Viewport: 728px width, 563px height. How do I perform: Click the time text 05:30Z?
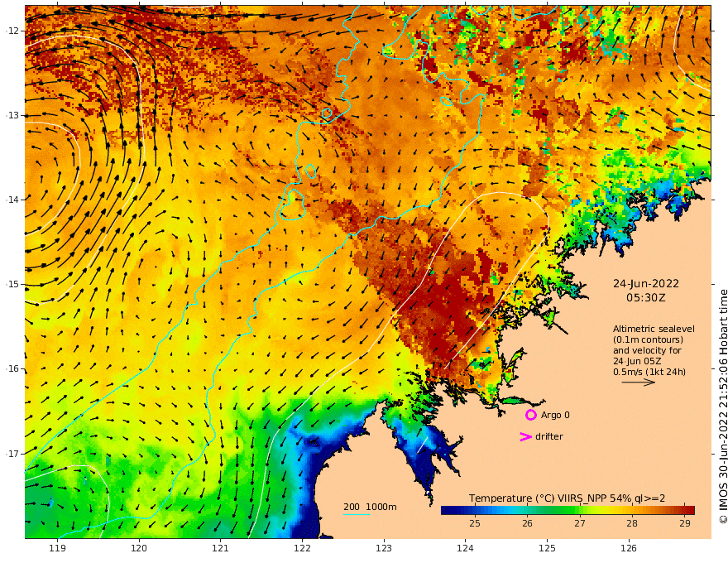point(646,298)
